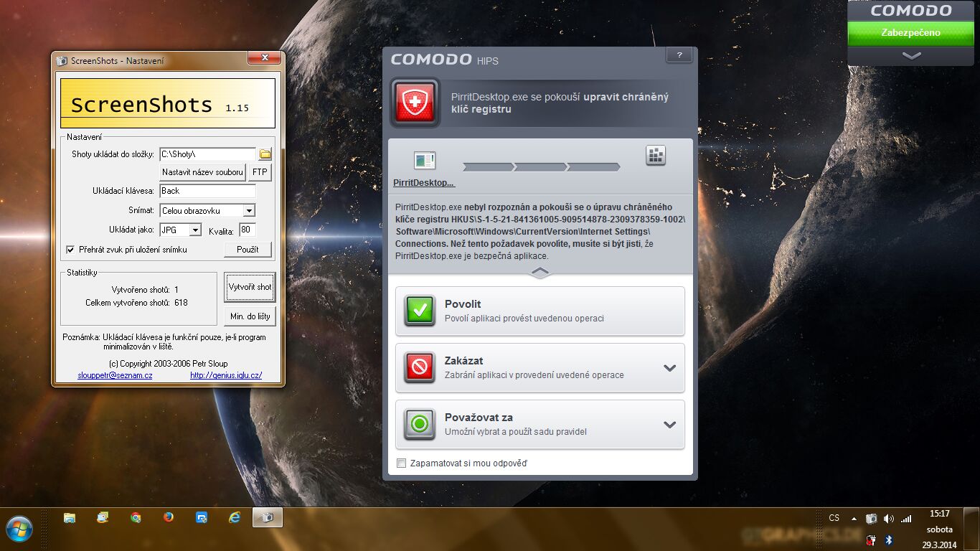Click the Bluetooth tray icon
Image resolution: width=980 pixels, height=551 pixels.
[x=888, y=540]
